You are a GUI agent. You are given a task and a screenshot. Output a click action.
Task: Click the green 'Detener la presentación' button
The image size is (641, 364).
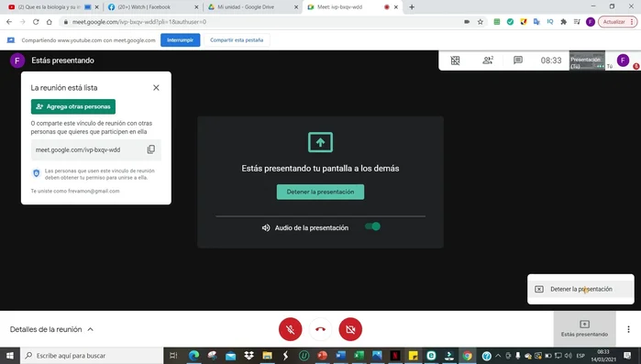tap(321, 192)
